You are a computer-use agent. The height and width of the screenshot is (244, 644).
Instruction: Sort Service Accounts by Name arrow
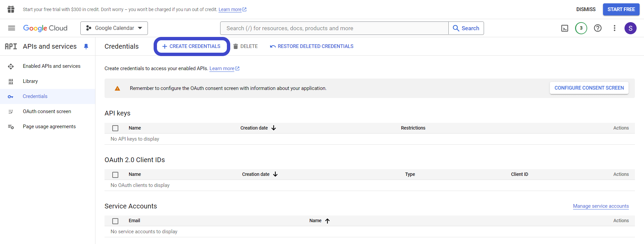click(327, 221)
